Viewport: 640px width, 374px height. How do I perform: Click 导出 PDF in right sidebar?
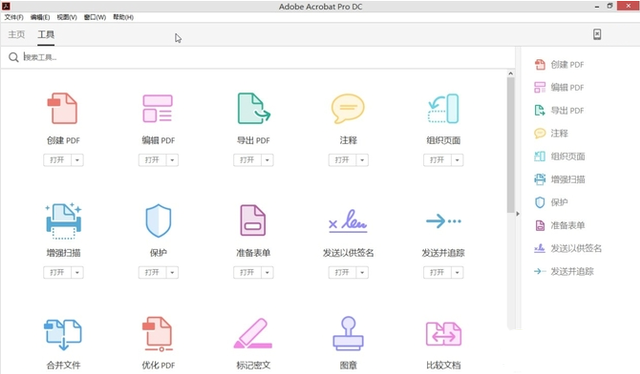[559, 110]
